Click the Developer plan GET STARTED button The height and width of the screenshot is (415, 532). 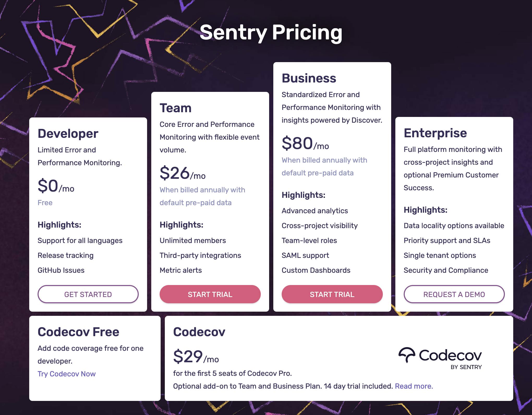[x=88, y=294]
